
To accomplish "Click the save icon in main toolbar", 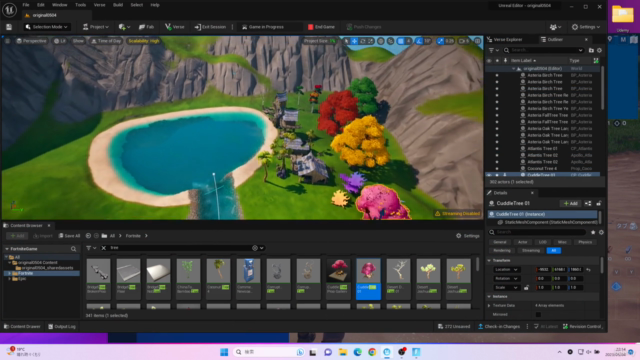I will 9,27.
